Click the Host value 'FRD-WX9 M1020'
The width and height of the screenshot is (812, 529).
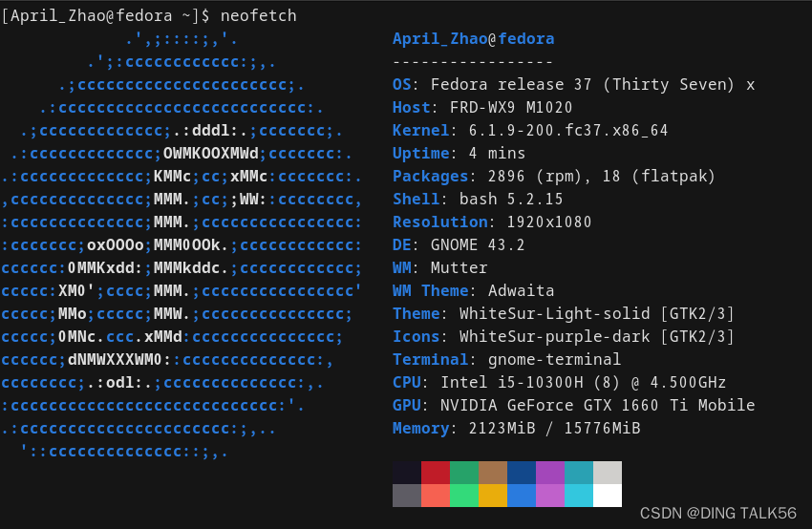[511, 107]
